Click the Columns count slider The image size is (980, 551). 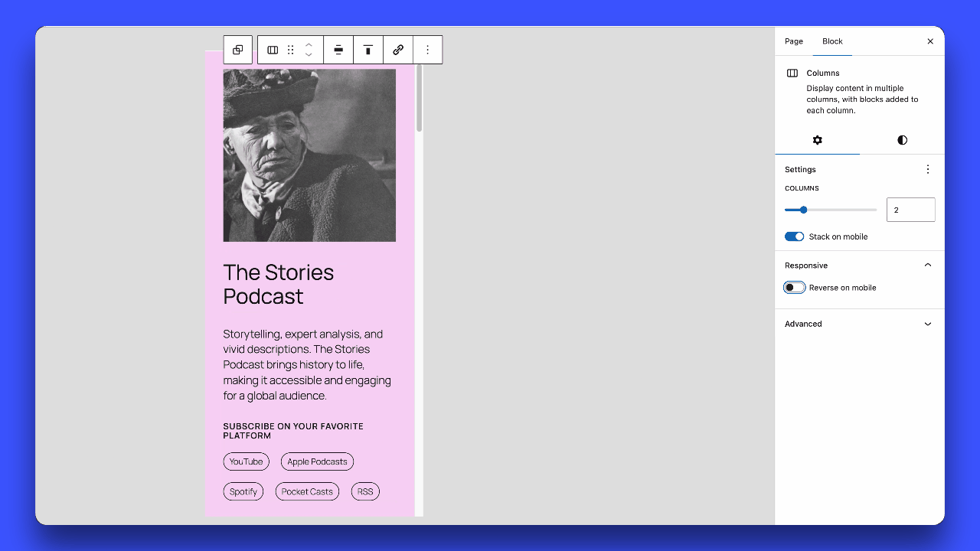[831, 210]
